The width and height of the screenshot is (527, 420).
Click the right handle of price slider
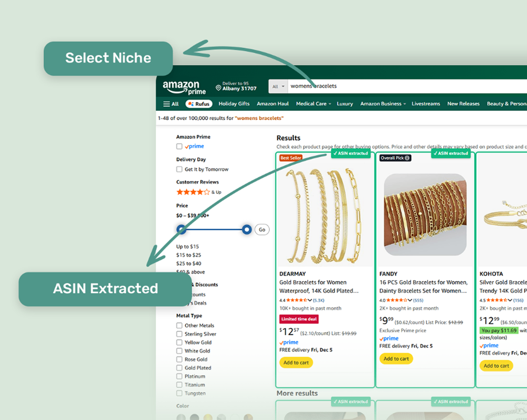(247, 229)
